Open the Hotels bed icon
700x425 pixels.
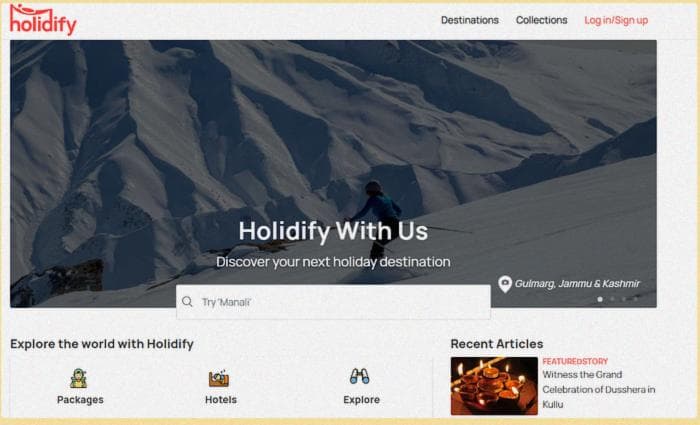tap(219, 379)
